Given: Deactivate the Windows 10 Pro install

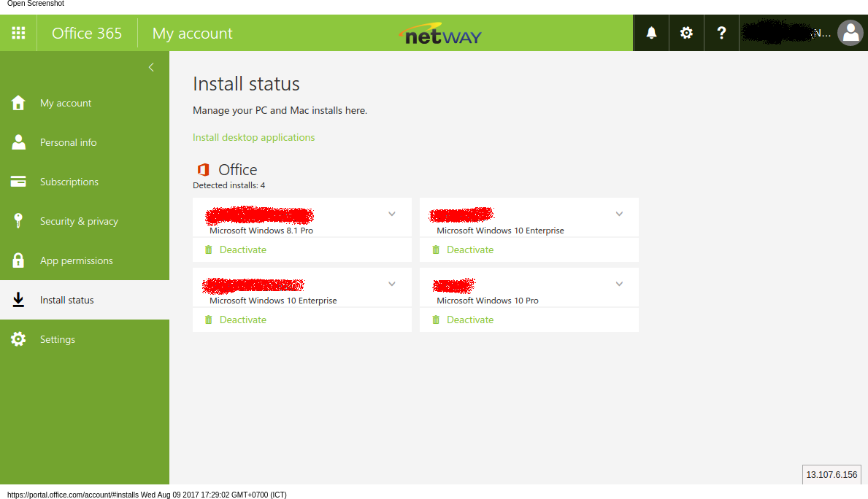Looking at the screenshot, I should click(469, 320).
